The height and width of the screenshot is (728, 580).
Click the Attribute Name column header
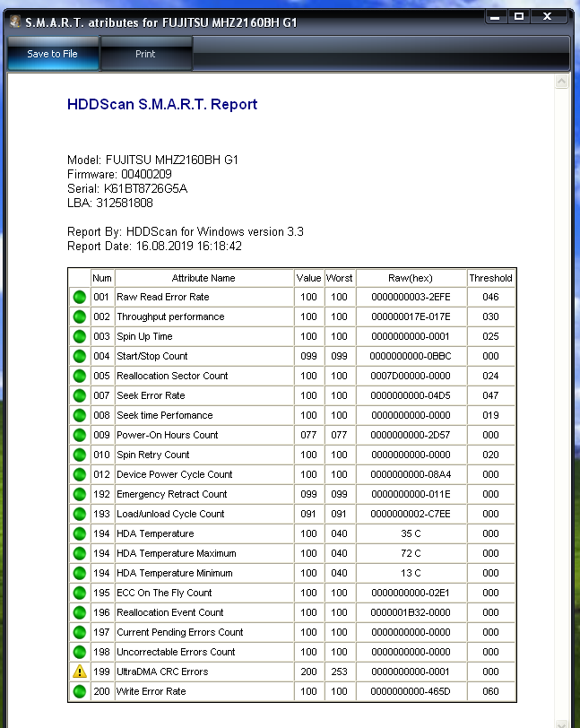203,278
